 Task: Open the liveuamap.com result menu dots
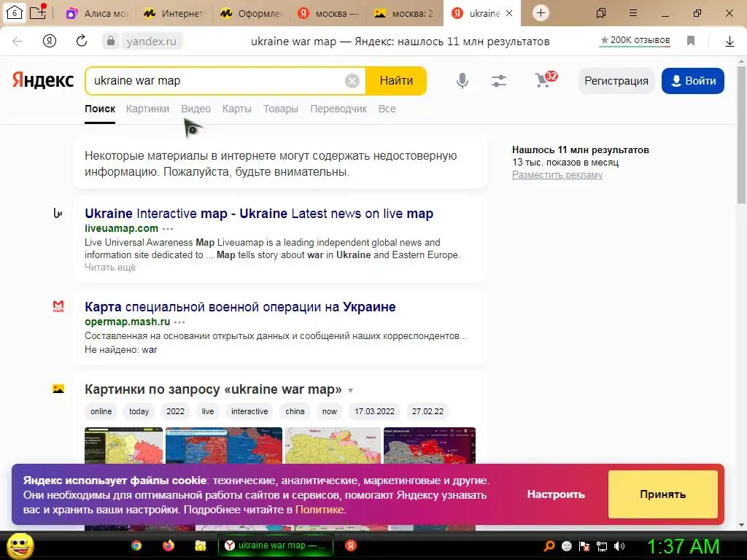168,228
